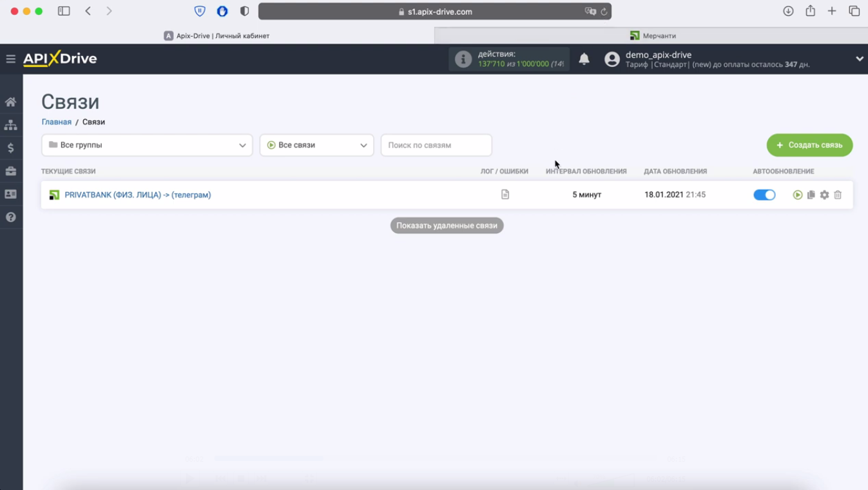The width and height of the screenshot is (868, 490).
Task: Open the hamburger menu beside ApiX-Drive logo
Action: point(10,59)
